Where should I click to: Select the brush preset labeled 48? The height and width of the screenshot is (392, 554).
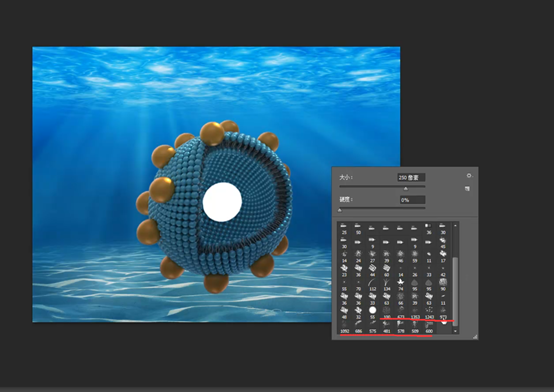tap(344, 314)
